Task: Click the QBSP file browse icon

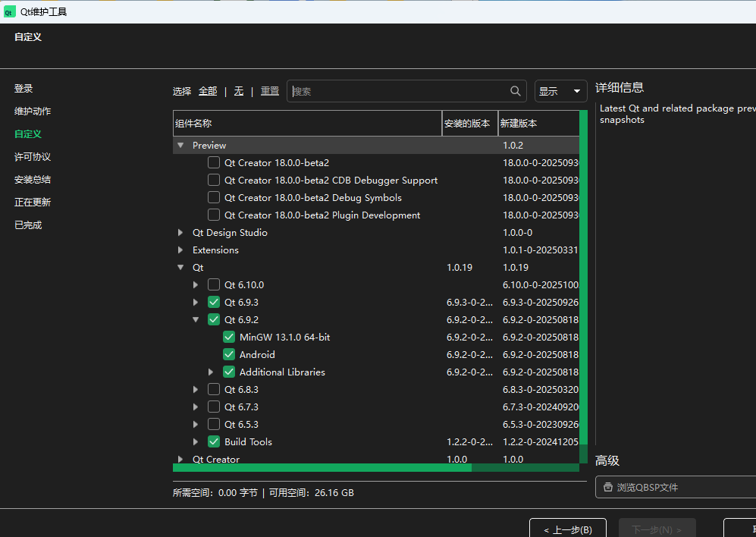Action: [608, 487]
